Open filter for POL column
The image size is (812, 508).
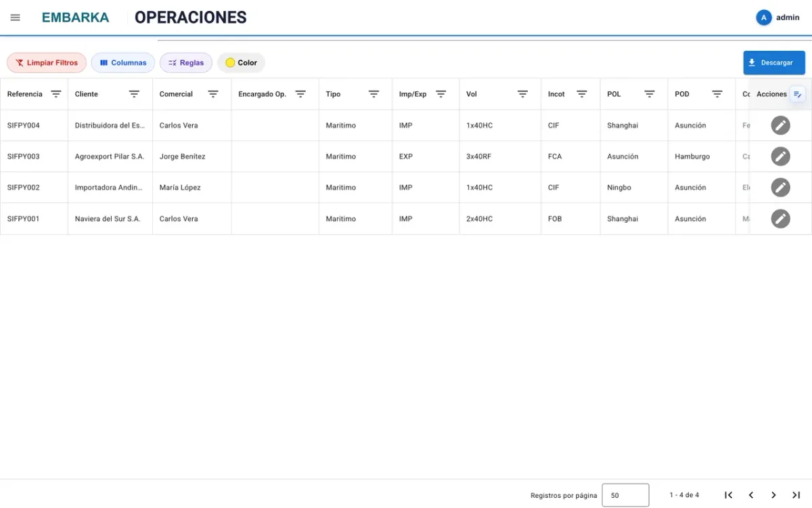650,94
